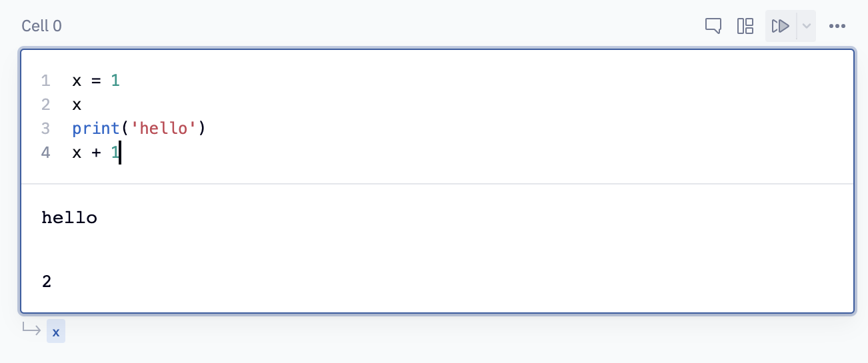Select the returned variable tag x
Viewport: 868px width, 363px height.
coord(56,331)
